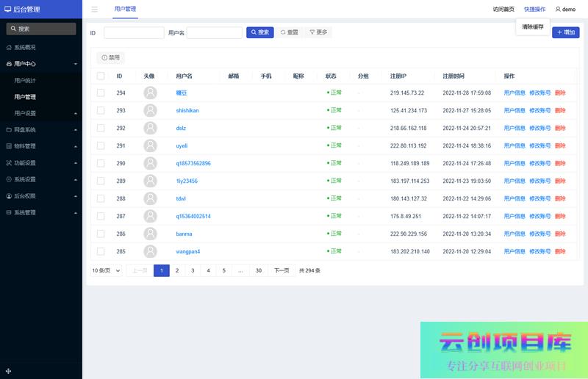This screenshot has height=379, width=588.
Task: Click the avatar of user wangpan4
Action: point(151,251)
